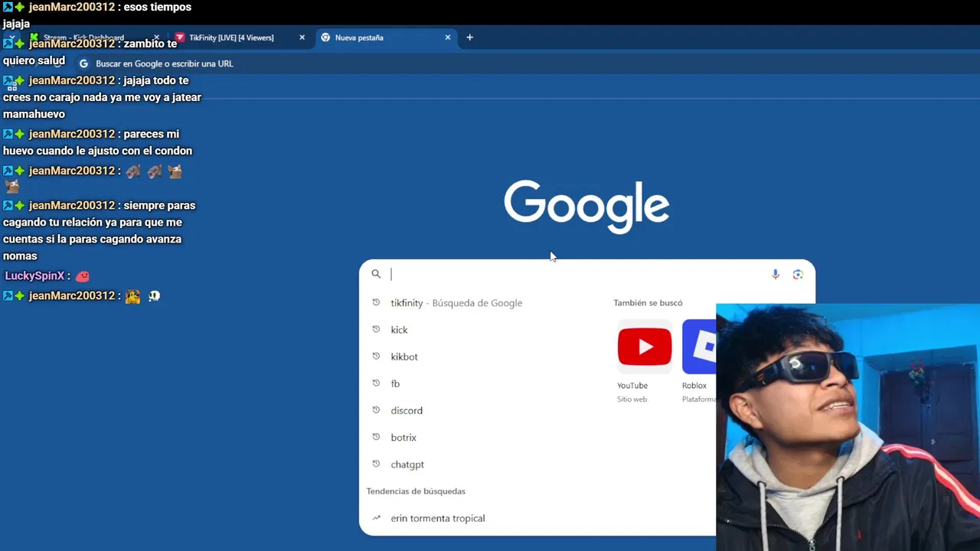This screenshot has height=551, width=980.
Task: Click trending arrow icon beside erin tormenta
Action: tap(376, 518)
